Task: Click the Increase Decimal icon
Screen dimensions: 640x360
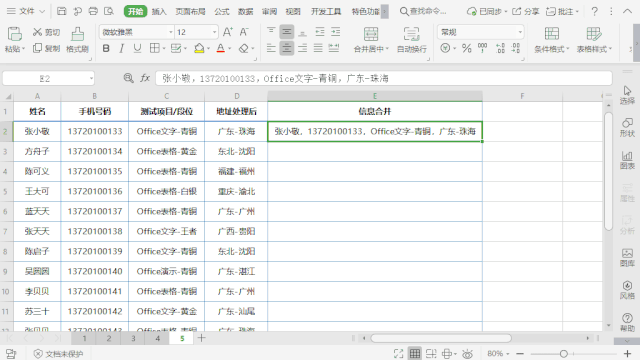Action: pyautogui.click(x=500, y=48)
